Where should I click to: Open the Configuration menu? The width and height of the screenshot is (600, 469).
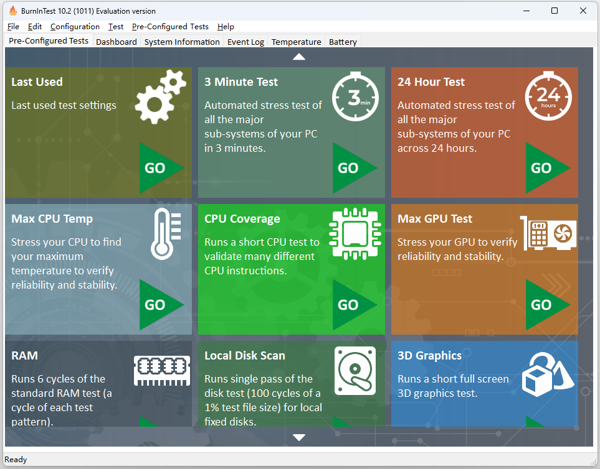[75, 27]
